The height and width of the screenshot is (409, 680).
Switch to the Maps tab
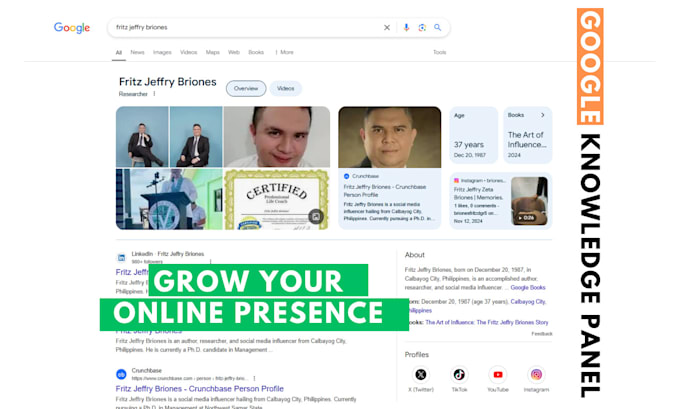212,52
